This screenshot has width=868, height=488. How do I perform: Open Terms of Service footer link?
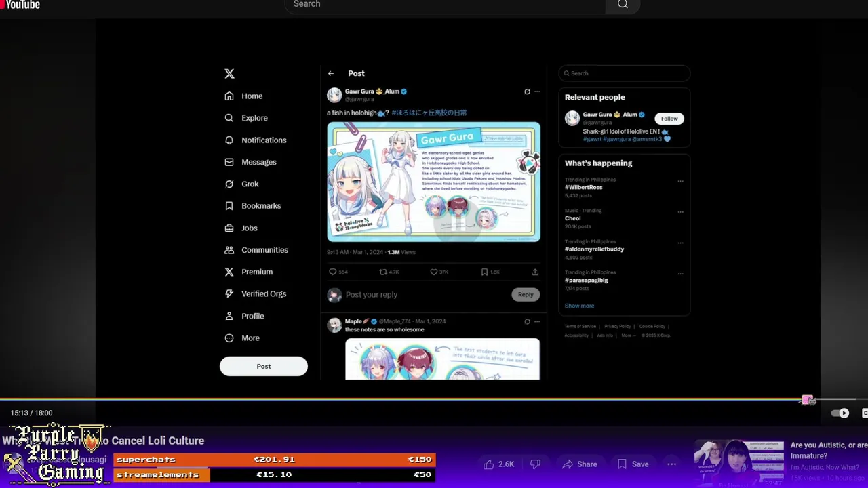580,327
